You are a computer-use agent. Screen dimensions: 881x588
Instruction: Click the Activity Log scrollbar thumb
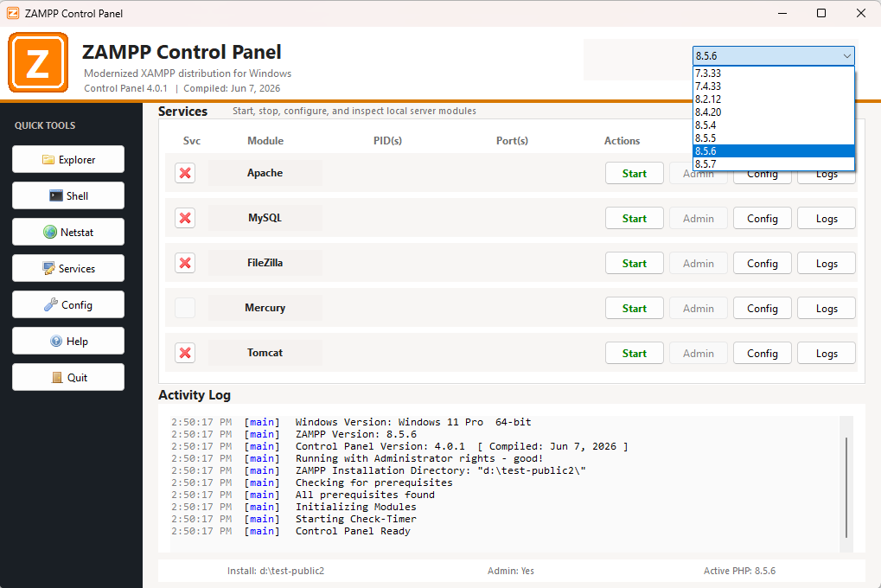click(x=846, y=488)
